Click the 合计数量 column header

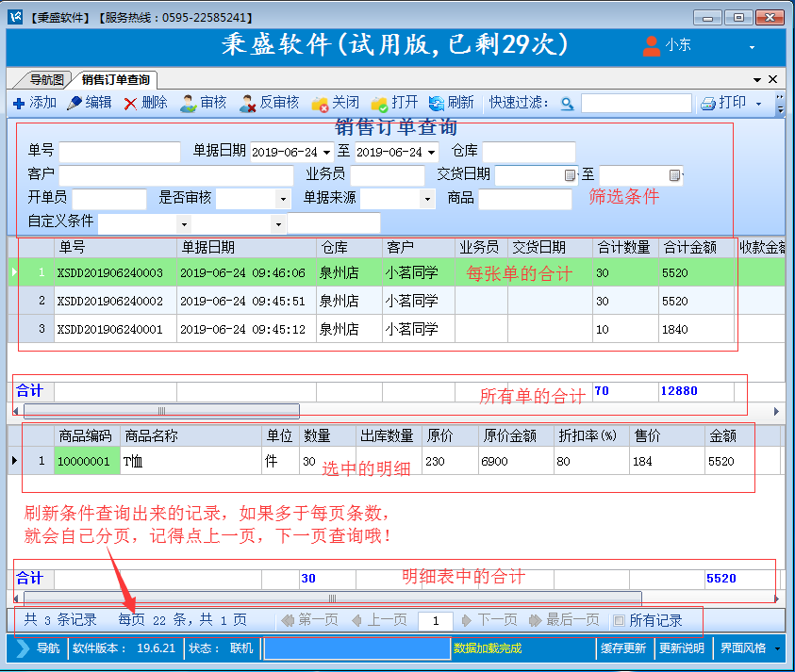coord(625,247)
